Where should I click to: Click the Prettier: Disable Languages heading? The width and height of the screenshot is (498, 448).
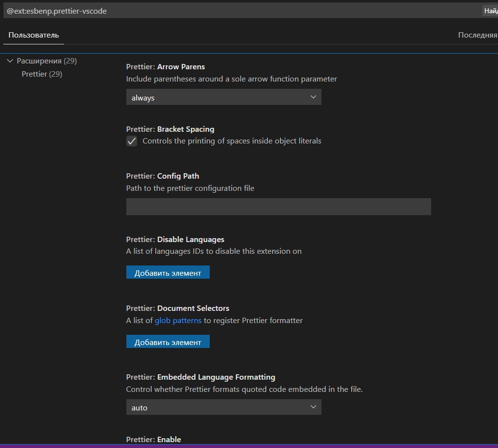[x=175, y=239]
